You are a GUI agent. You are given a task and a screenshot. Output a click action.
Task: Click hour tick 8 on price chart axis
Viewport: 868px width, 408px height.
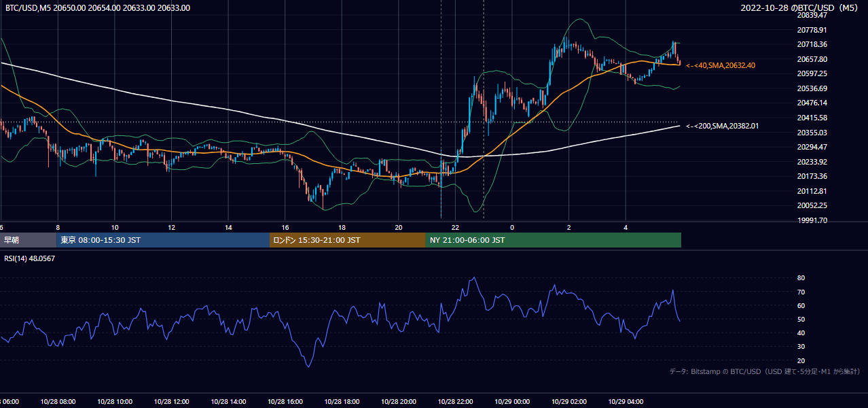point(58,228)
